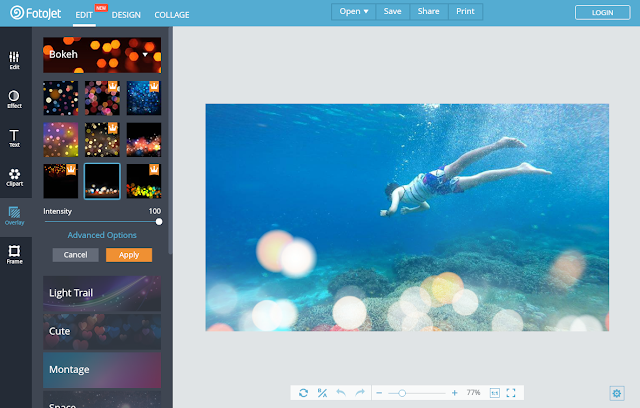Select the blue sparkle premium bokeh thumbnail

(144, 98)
